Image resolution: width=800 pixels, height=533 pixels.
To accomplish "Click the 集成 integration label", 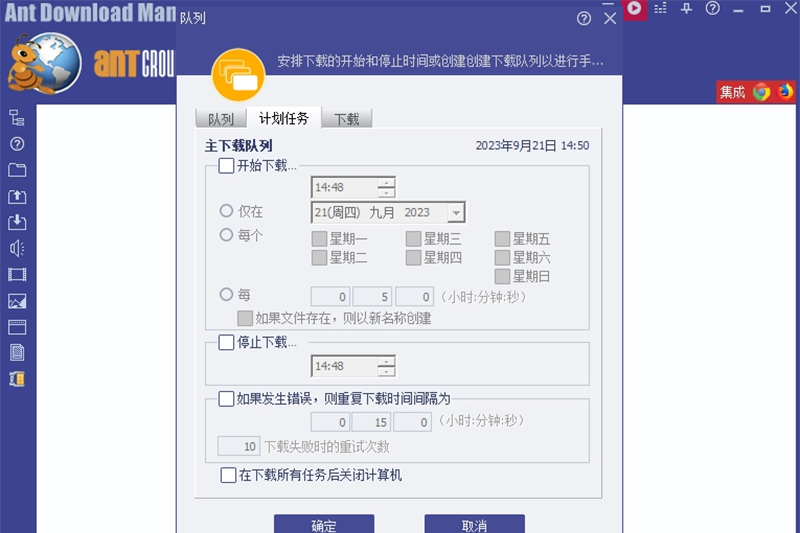I will (732, 92).
